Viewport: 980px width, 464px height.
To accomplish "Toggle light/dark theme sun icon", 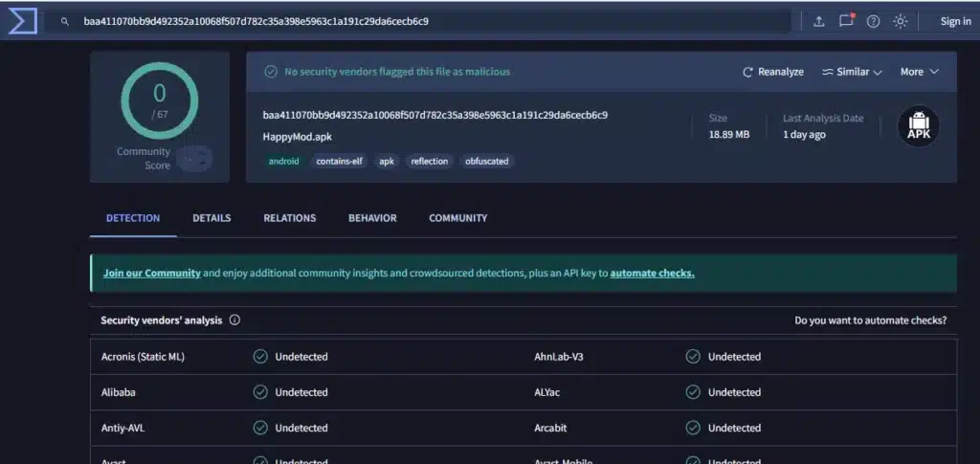I will (x=900, y=21).
